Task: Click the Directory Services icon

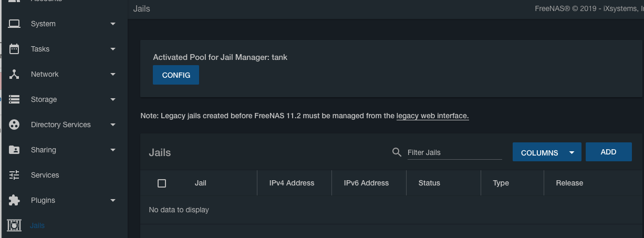Action: click(14, 125)
